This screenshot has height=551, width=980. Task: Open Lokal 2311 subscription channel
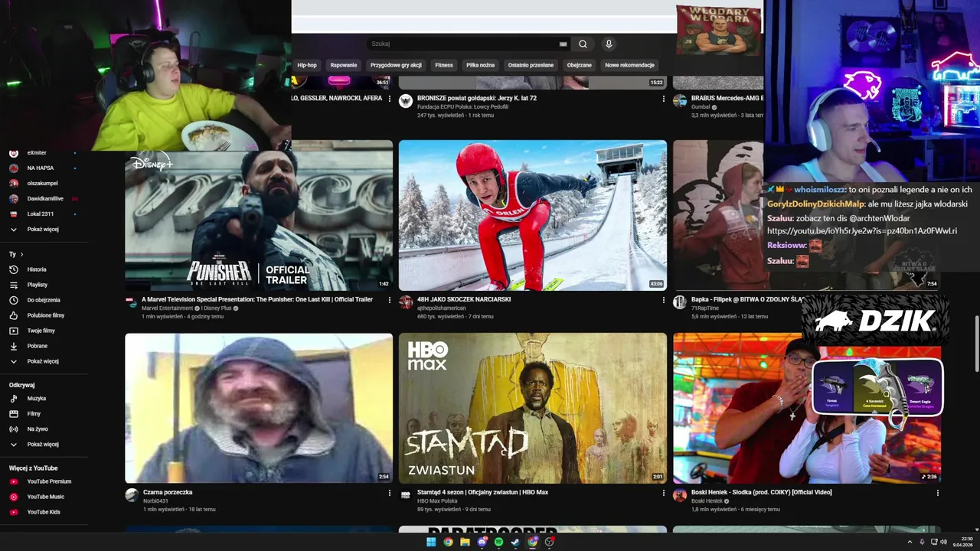[x=41, y=214]
